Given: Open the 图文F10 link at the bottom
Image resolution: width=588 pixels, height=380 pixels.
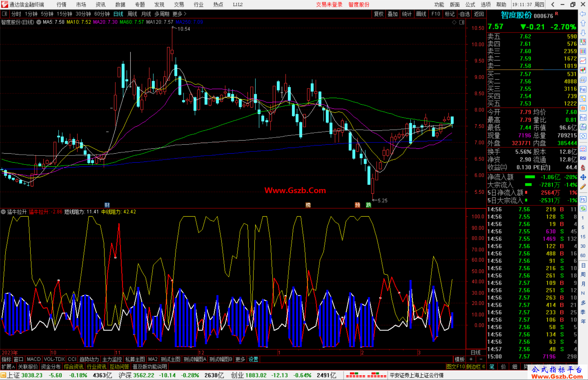Looking at the screenshot, I should pos(456,367).
